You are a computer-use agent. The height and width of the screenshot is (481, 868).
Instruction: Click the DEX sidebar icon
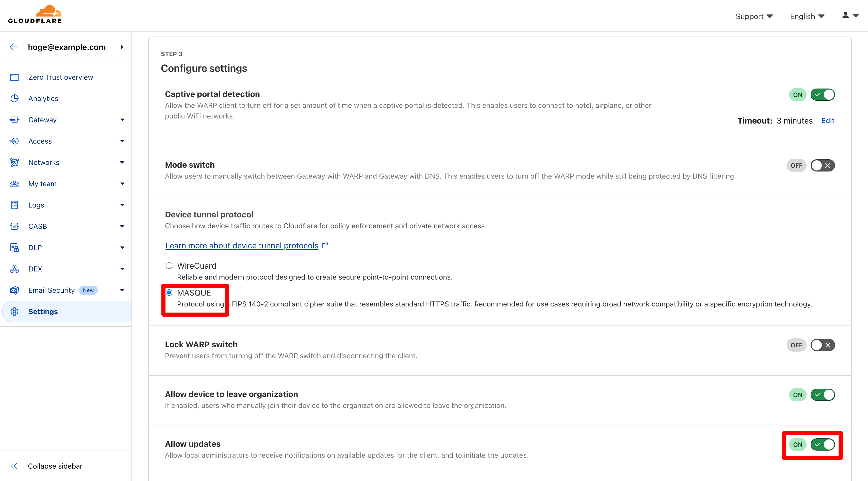point(14,269)
